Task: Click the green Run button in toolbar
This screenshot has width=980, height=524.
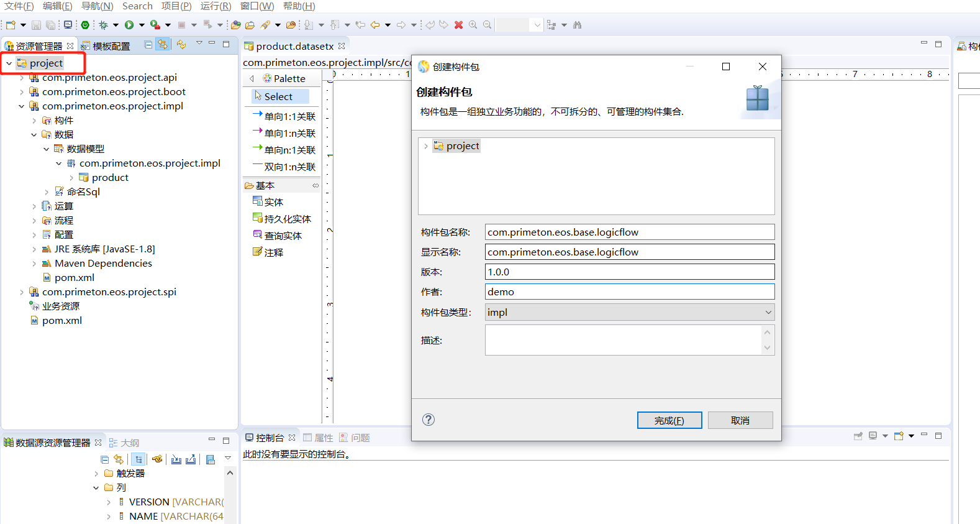Action: pyautogui.click(x=129, y=25)
